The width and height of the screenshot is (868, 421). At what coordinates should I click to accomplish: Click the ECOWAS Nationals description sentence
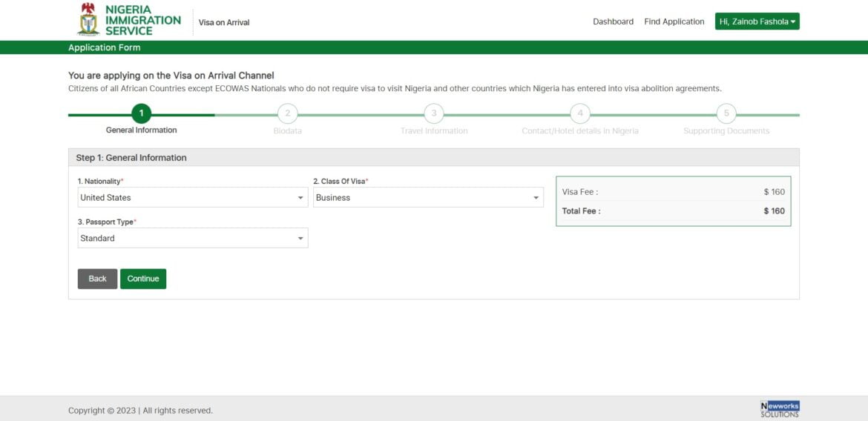point(395,88)
